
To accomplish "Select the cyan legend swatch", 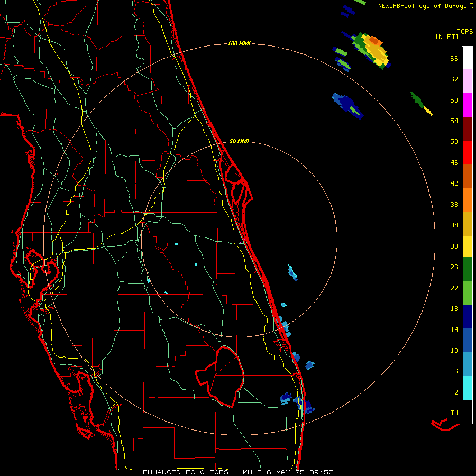I will 467,388.
